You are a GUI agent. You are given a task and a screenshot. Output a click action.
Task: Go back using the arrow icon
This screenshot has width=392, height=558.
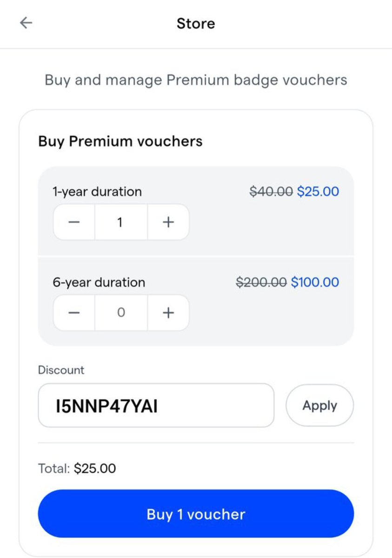(x=26, y=23)
